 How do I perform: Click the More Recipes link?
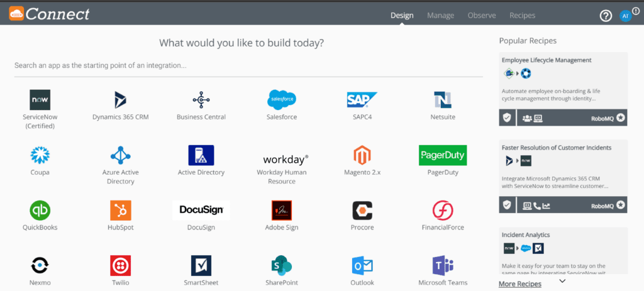520,284
